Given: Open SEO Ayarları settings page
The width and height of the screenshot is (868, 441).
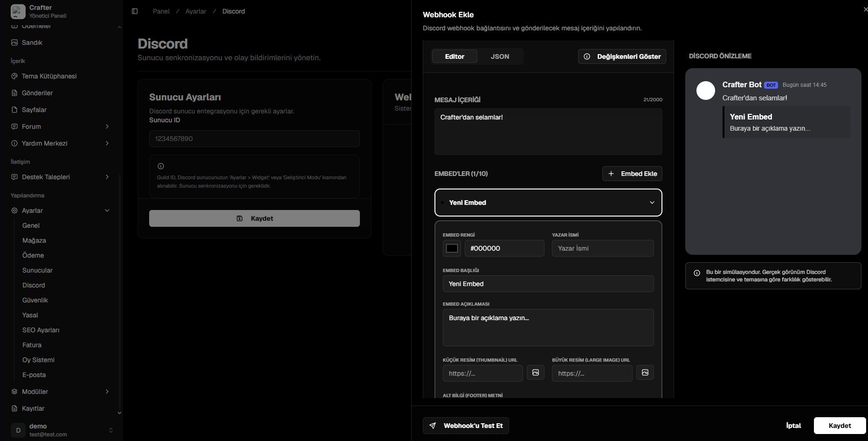Looking at the screenshot, I should pos(41,330).
